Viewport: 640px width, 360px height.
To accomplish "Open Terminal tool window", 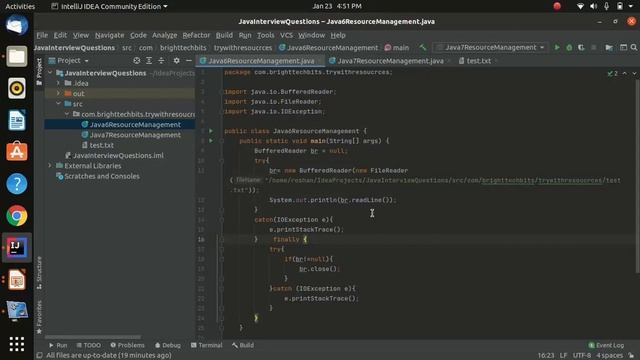I will click(x=207, y=345).
